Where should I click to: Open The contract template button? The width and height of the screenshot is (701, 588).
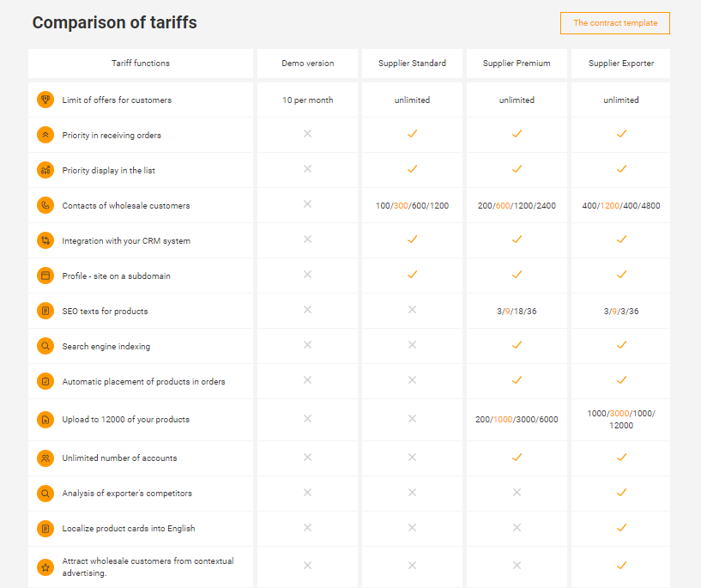click(x=615, y=23)
